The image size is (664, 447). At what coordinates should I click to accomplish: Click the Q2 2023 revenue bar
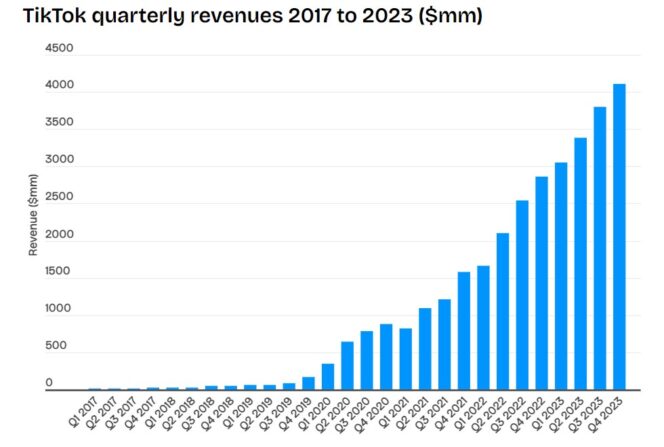580,264
